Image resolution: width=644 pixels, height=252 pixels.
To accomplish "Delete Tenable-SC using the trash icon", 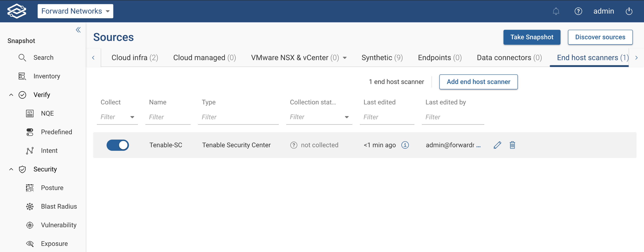I will (x=512, y=145).
